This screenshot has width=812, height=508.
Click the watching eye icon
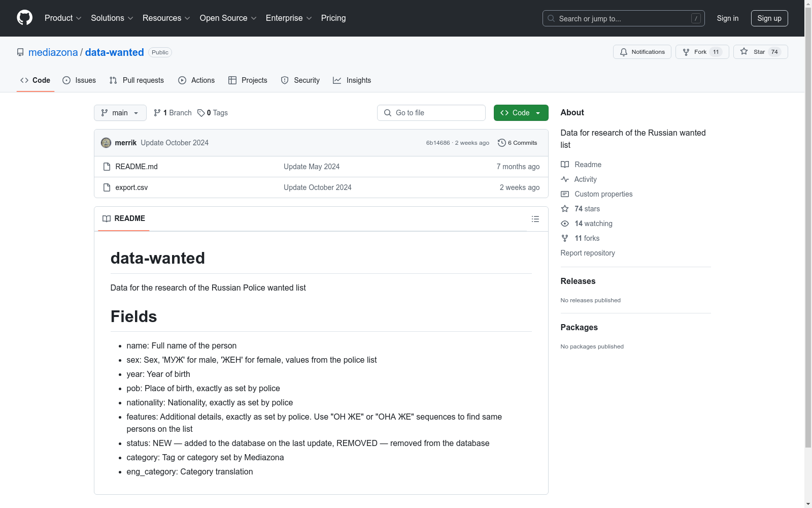[565, 224]
